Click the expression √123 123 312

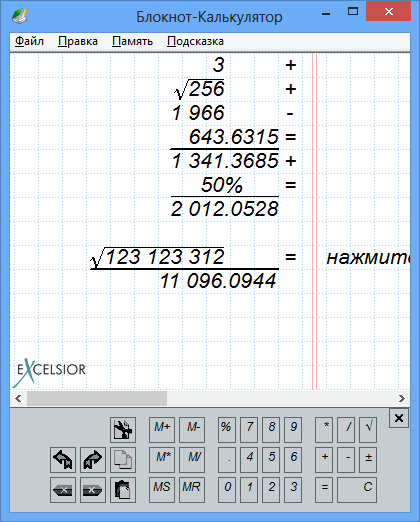[157, 257]
